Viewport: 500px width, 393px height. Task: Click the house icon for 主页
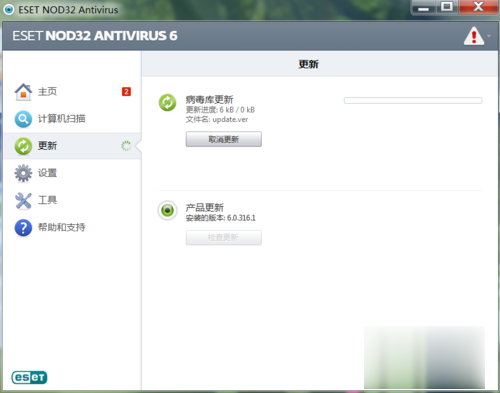(23, 92)
